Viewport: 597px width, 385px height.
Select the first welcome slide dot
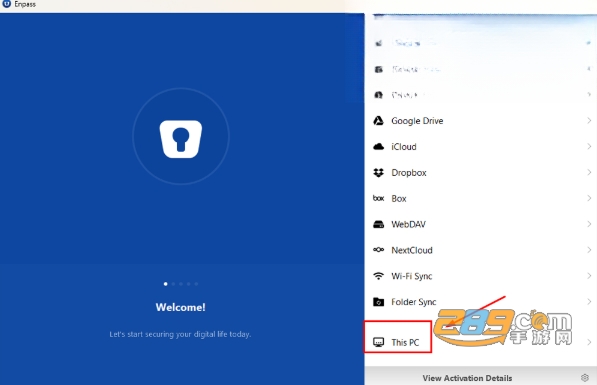click(165, 284)
